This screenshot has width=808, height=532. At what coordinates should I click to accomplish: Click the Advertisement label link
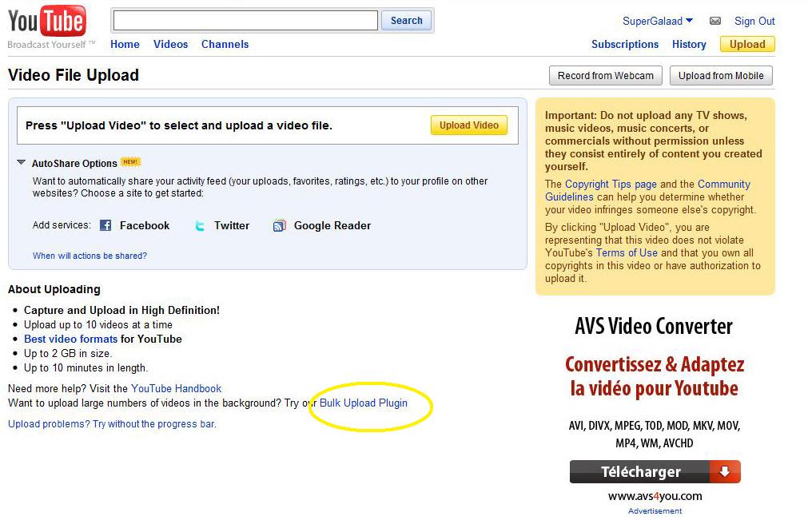pyautogui.click(x=655, y=511)
